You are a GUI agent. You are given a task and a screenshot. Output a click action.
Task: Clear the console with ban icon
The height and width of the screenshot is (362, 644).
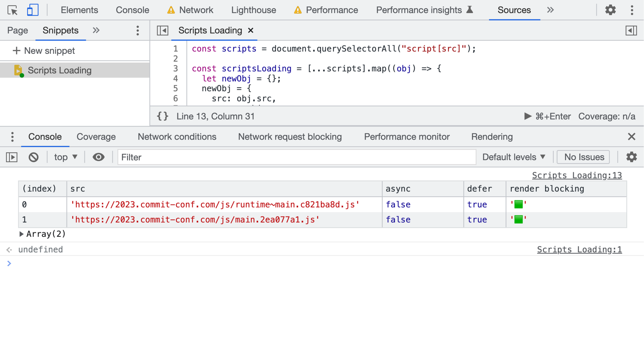pos(34,157)
